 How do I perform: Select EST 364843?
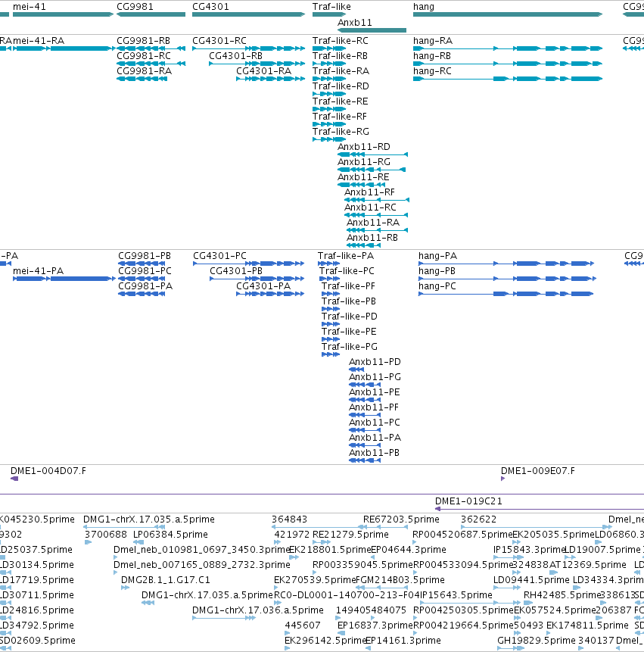point(289,519)
